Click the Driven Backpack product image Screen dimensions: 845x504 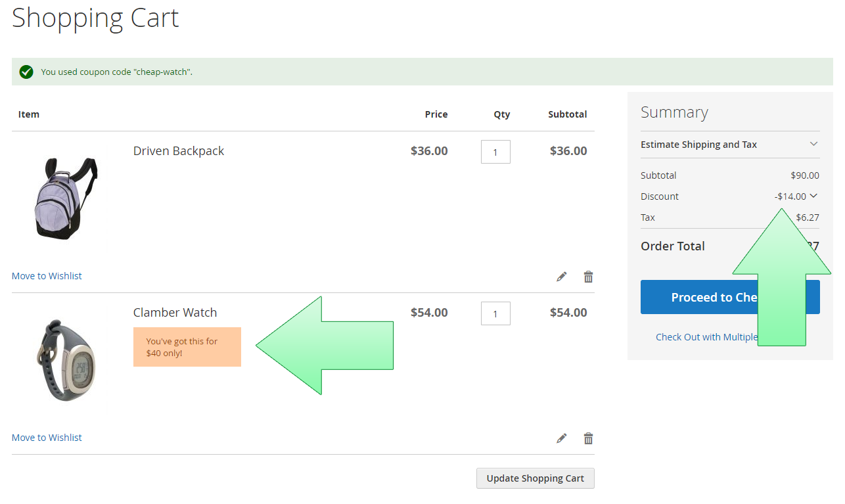coord(66,197)
